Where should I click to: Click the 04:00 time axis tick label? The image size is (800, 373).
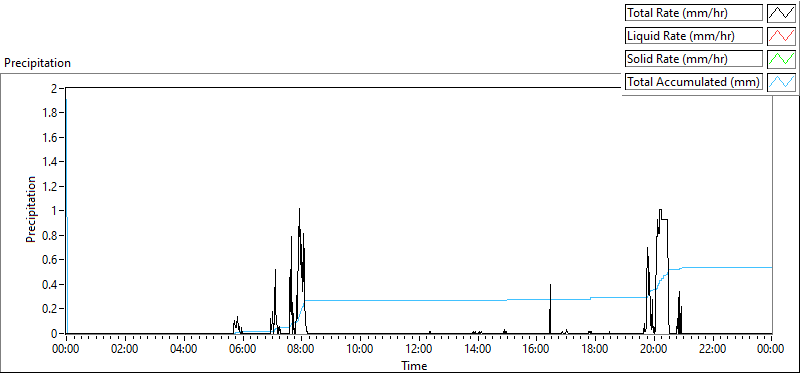click(184, 350)
